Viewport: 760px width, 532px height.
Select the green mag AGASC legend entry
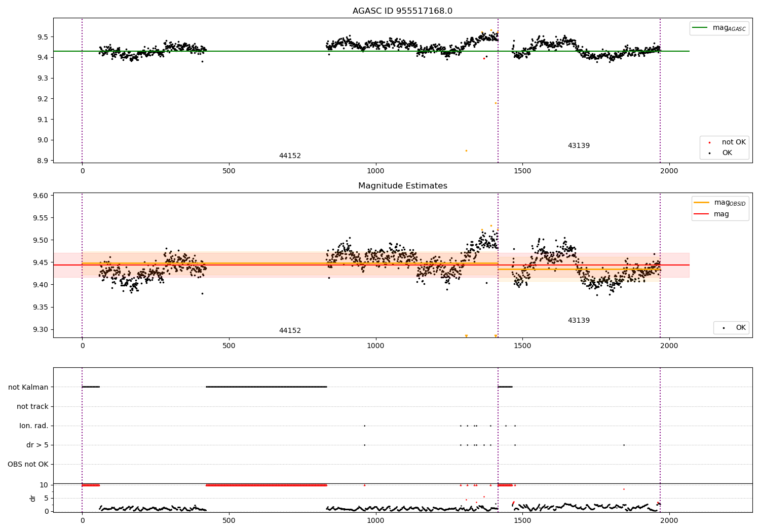[719, 28]
